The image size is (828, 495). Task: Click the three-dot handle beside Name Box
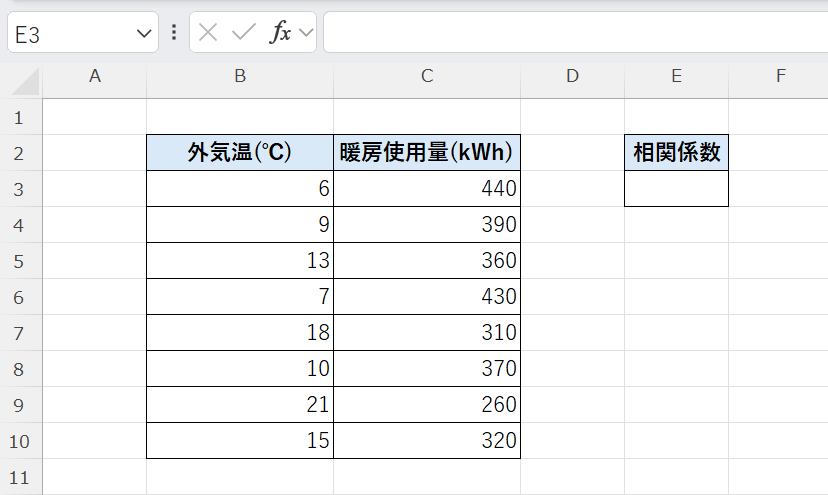(x=175, y=32)
